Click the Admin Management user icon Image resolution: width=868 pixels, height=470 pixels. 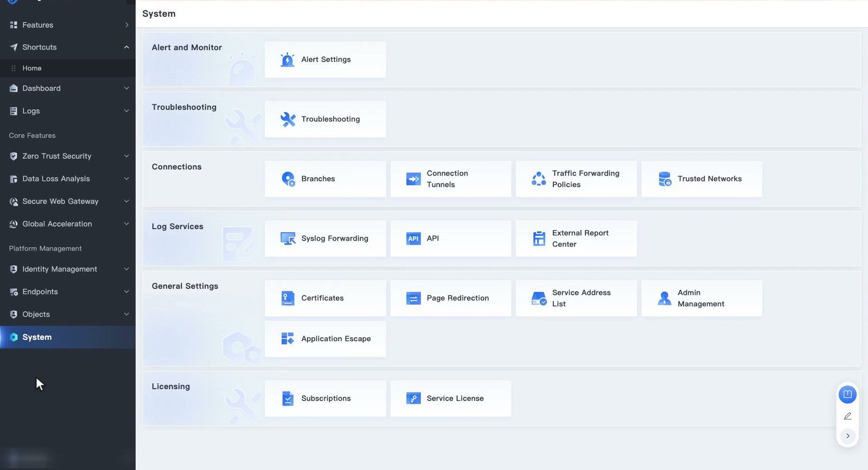tap(665, 298)
